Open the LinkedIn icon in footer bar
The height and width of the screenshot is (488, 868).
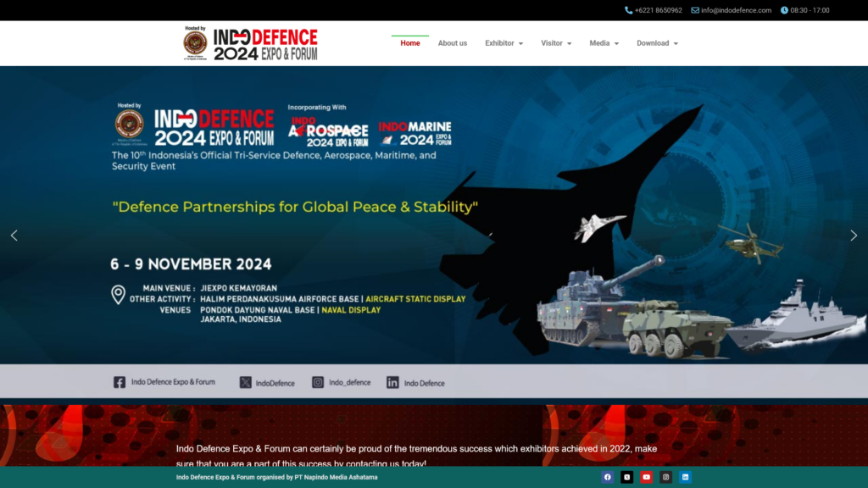[685, 477]
